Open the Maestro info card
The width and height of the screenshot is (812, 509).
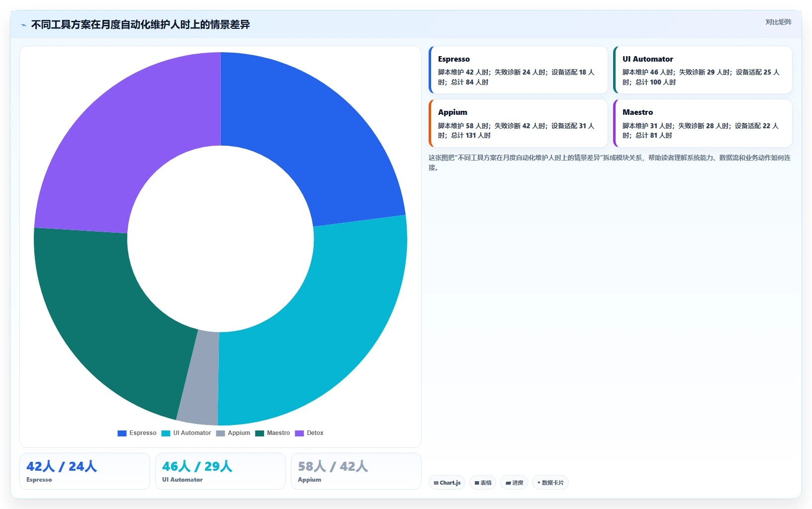(703, 123)
